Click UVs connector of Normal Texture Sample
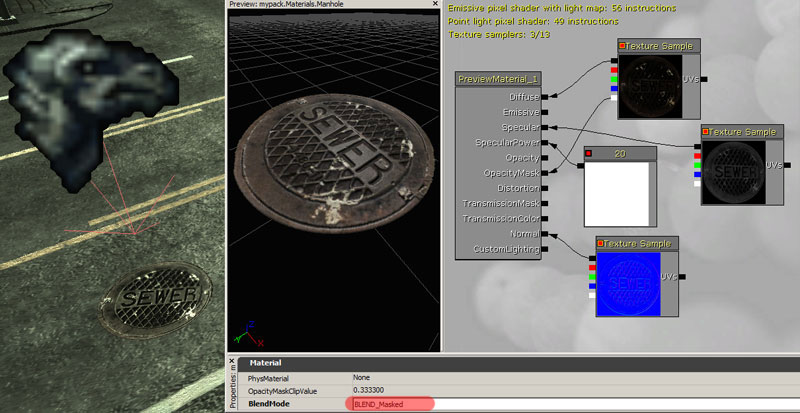Screen dimensions: 800x413 click(682, 276)
